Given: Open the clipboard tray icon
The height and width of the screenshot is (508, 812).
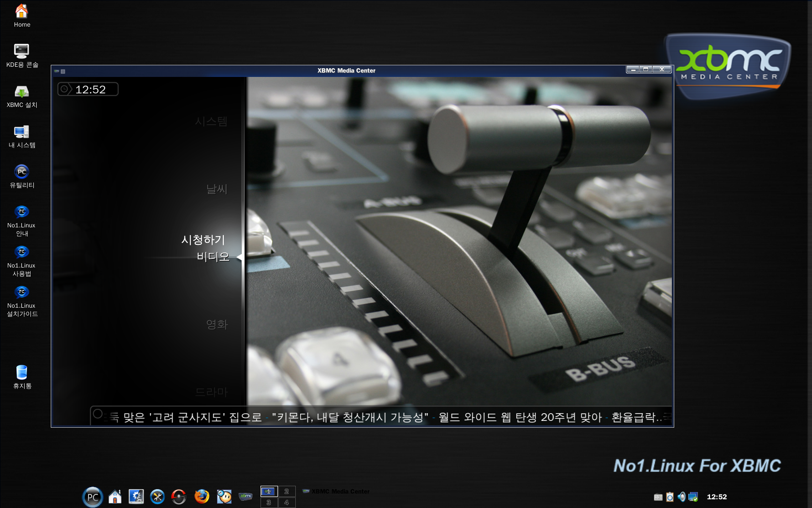Looking at the screenshot, I should (x=670, y=497).
